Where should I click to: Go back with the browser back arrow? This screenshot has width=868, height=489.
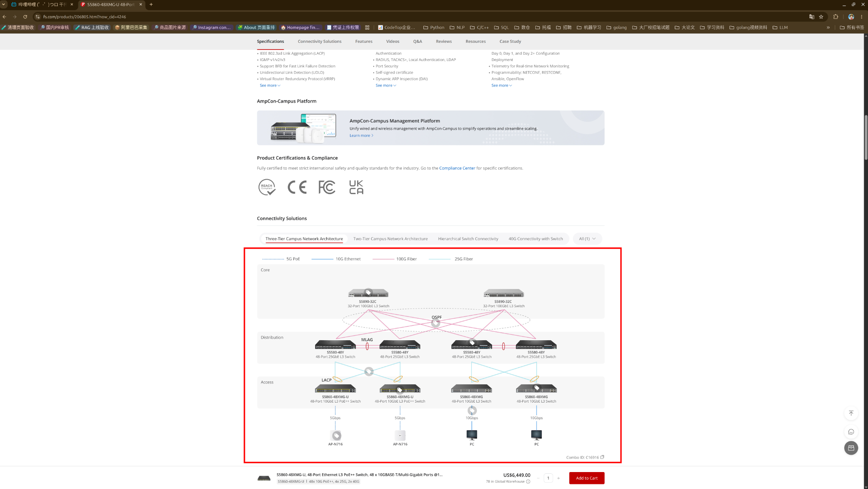click(x=4, y=17)
